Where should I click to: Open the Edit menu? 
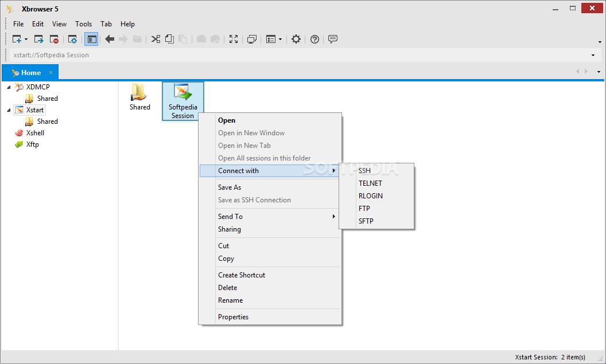(x=38, y=24)
